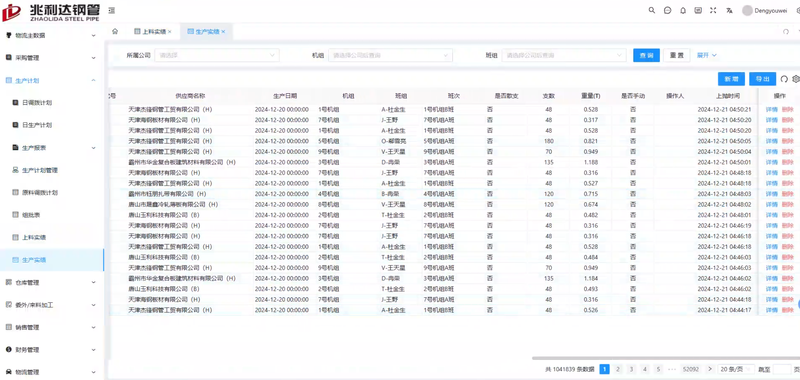Go to page 5
The height and width of the screenshot is (380, 800).
[x=658, y=369]
